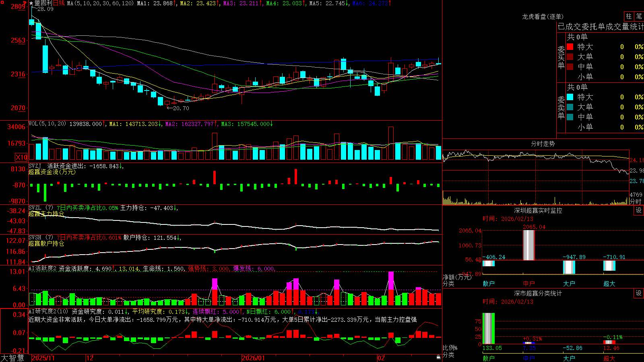Open 设 settings for 深市超赢分类统计
The width and height of the screenshot is (644, 362).
[x=639, y=293]
